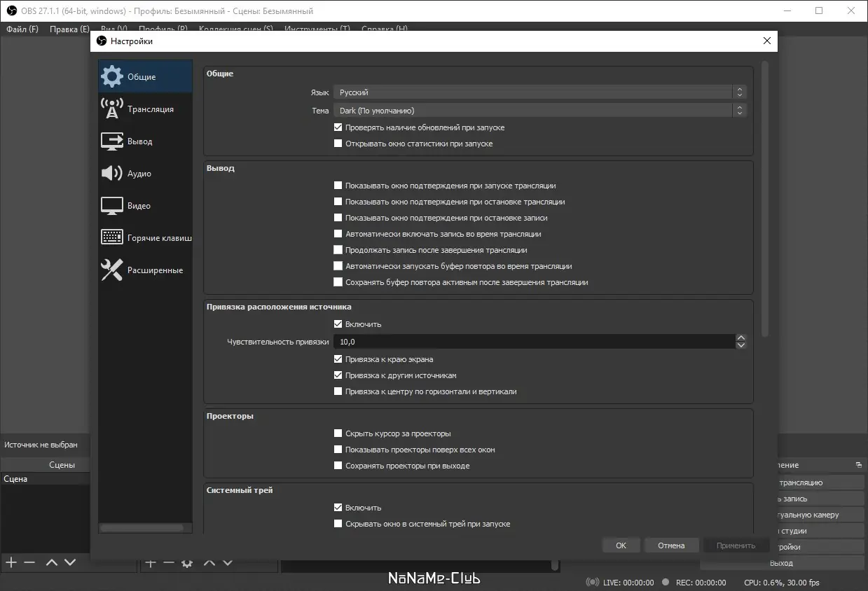Screen dimensions: 868x591
Task: Click the OBS logo in main window titlebar
Action: (11, 11)
